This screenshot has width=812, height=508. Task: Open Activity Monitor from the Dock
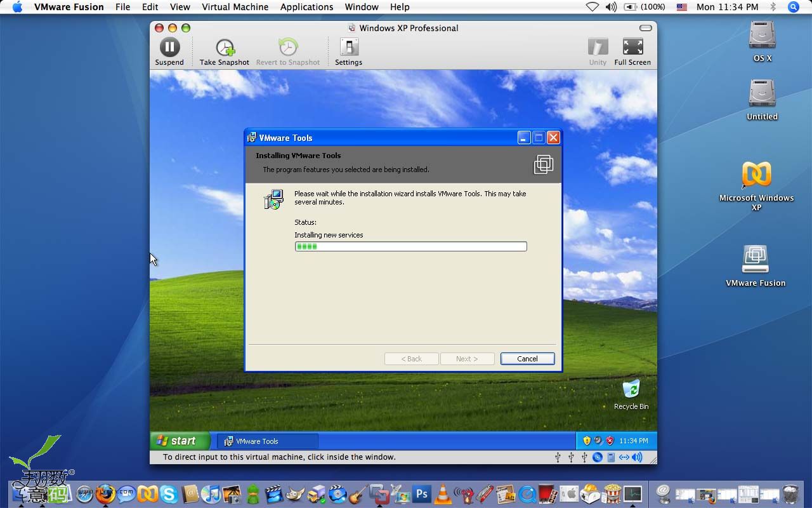coord(632,493)
